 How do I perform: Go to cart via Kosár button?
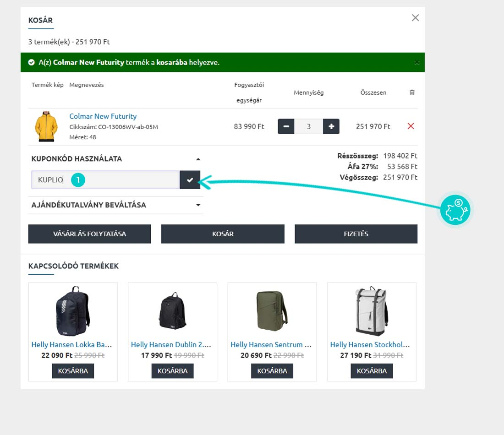pyautogui.click(x=223, y=234)
